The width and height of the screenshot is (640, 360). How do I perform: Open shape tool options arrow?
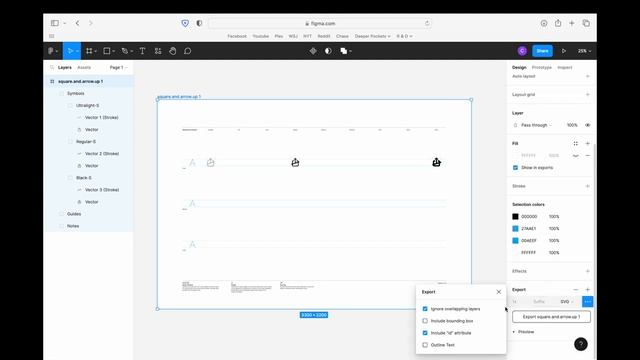coord(113,51)
